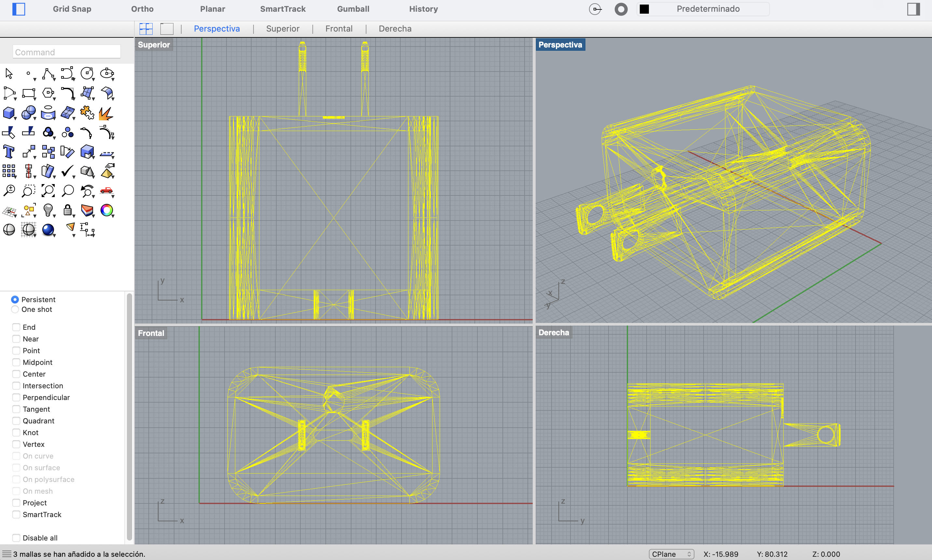Switch to the Derecha viewport tab
The height and width of the screenshot is (560, 932).
tap(395, 29)
